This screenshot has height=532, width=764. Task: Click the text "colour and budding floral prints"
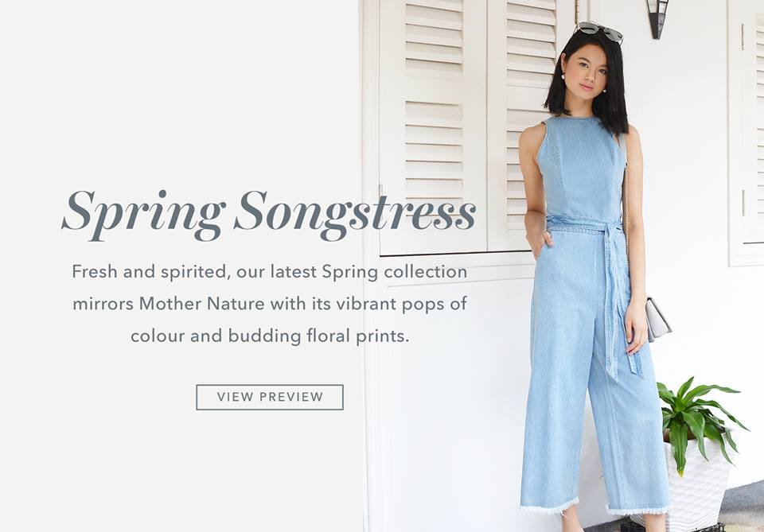pos(268,336)
